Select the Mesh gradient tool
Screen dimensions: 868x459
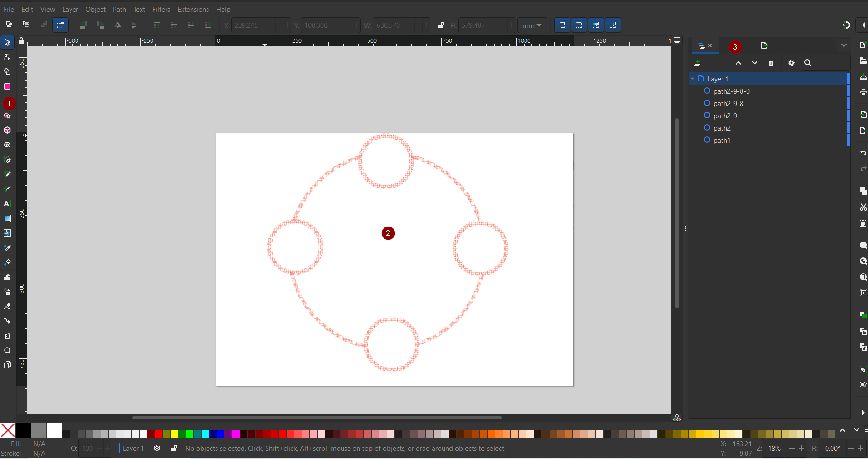7,233
